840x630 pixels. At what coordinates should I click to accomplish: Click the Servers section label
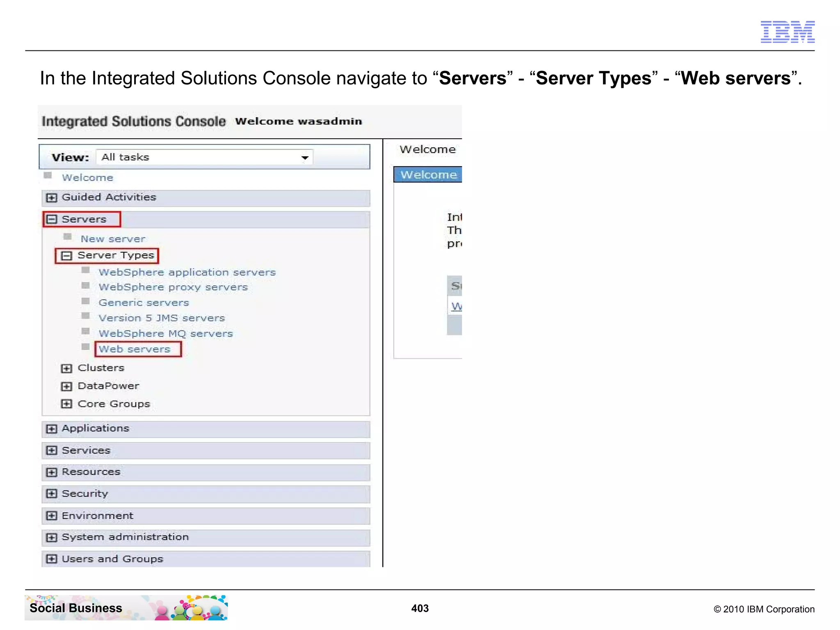[x=84, y=219]
